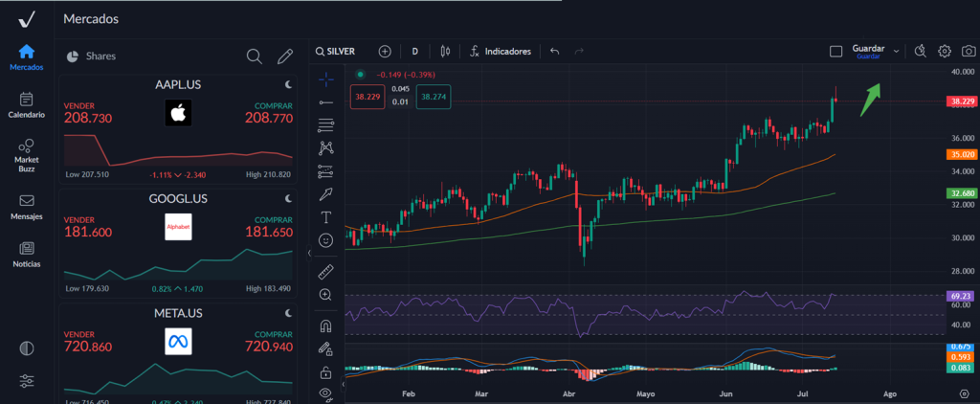Change the D timeframe interval

click(x=414, y=52)
